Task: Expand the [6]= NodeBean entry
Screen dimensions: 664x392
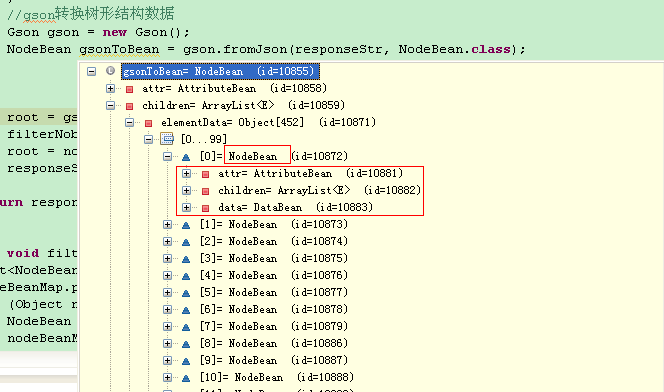Action: (x=167, y=309)
